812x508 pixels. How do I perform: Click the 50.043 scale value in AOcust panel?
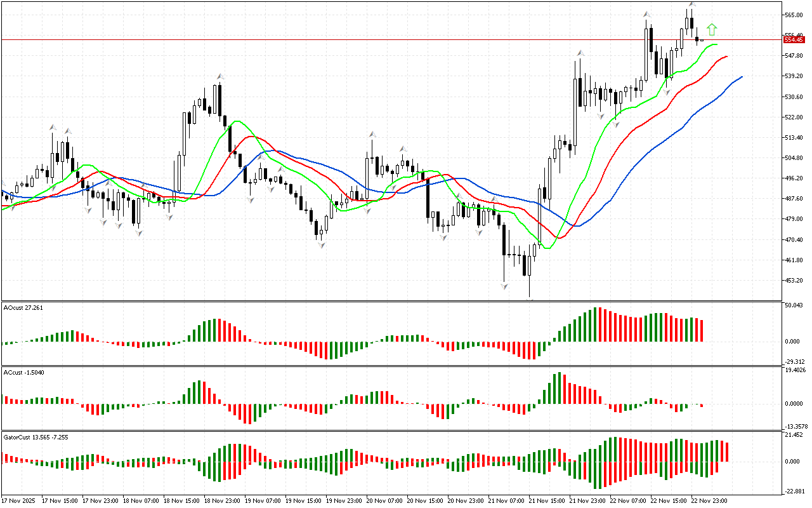pyautogui.click(x=794, y=305)
